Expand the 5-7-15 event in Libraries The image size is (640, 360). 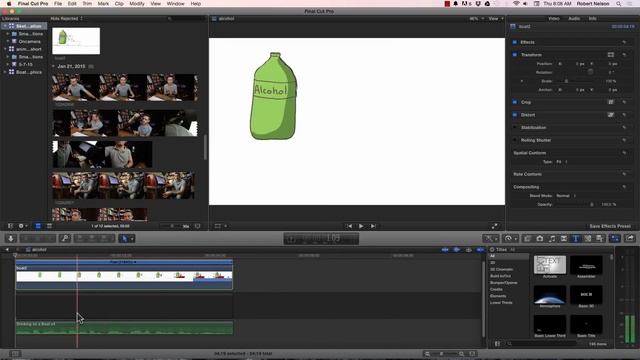point(8,64)
